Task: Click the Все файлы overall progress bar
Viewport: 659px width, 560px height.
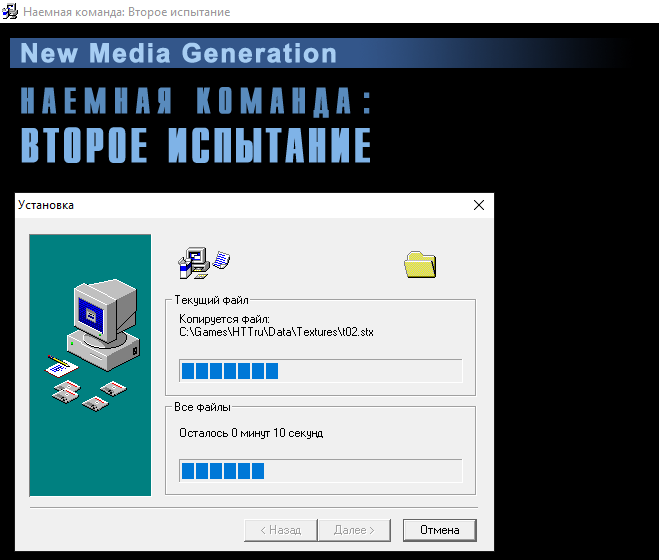Action: pyautogui.click(x=321, y=471)
